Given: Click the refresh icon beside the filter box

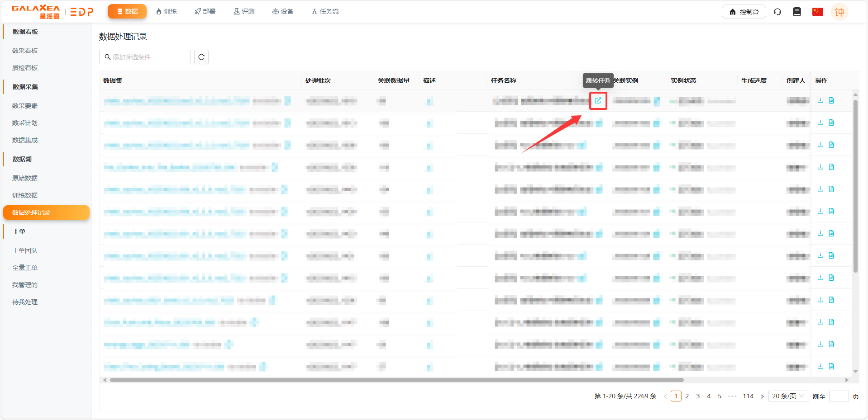Looking at the screenshot, I should point(201,57).
